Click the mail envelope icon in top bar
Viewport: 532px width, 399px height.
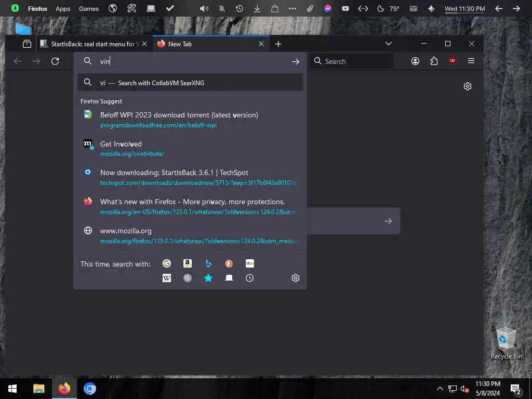point(413,8)
